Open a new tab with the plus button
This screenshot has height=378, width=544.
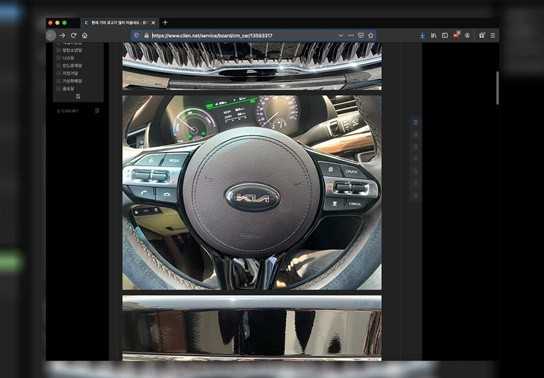click(165, 23)
